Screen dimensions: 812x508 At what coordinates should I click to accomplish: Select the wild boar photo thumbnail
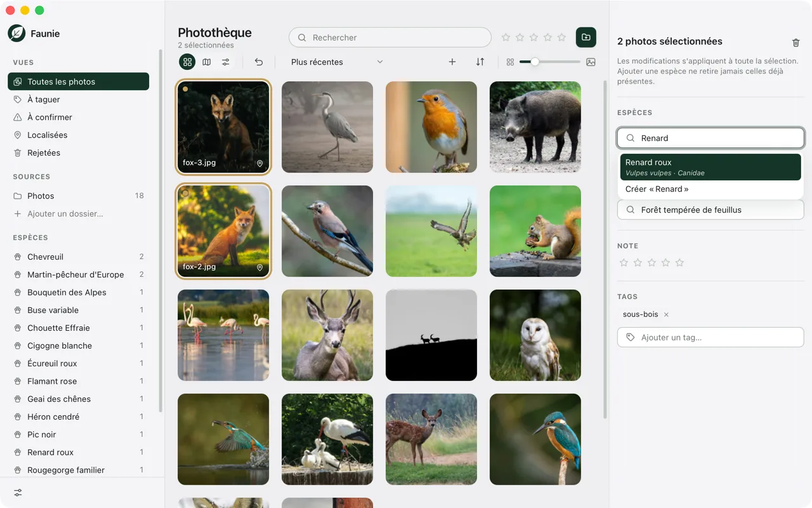pos(535,127)
